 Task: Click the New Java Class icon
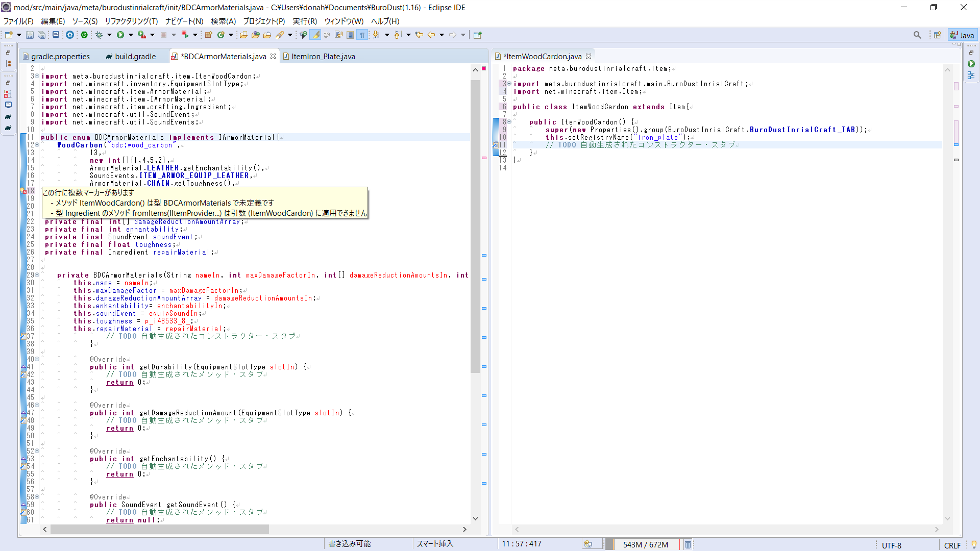[x=221, y=35]
